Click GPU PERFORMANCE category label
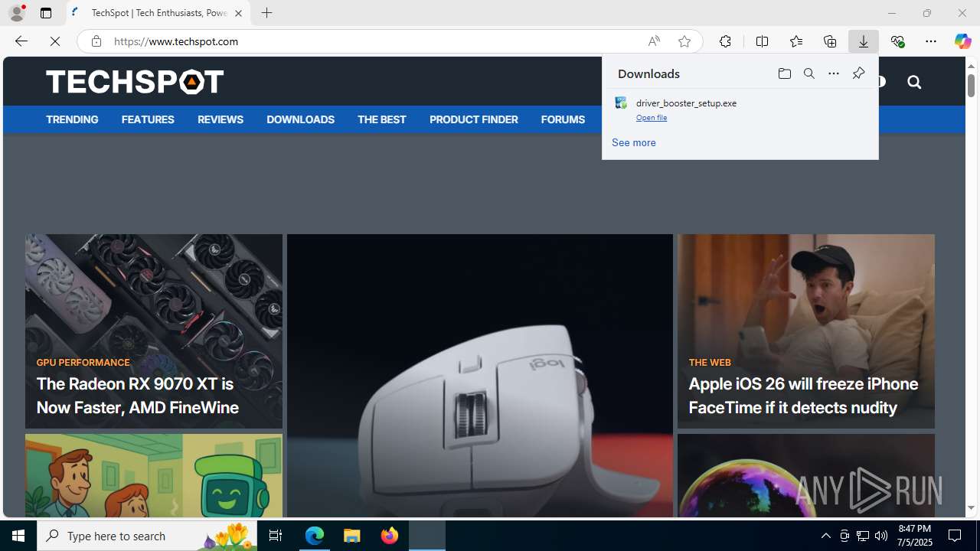 pyautogui.click(x=83, y=363)
